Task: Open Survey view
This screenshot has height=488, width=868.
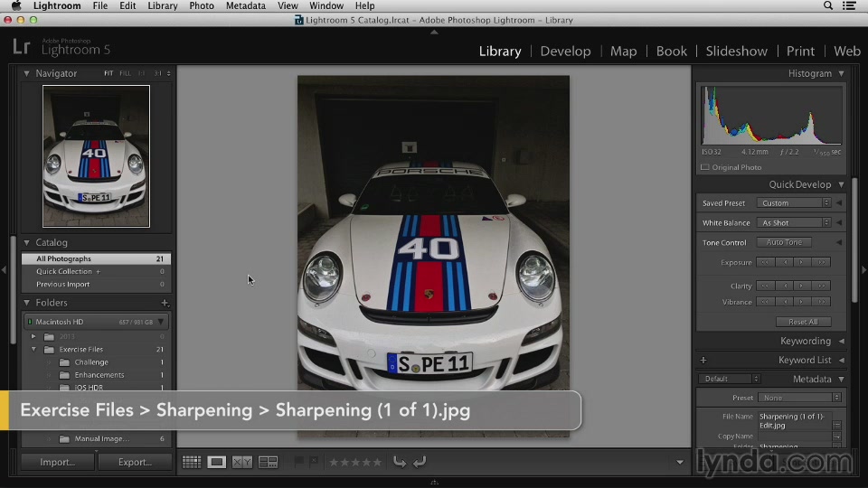Action: tap(268, 462)
